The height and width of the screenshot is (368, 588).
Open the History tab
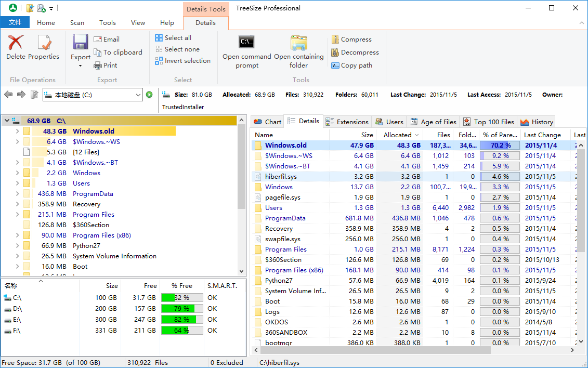(537, 122)
